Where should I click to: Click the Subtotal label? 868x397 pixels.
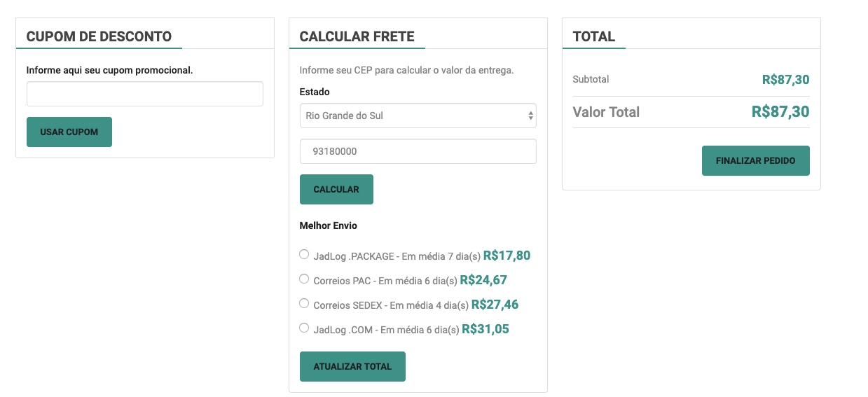pyautogui.click(x=591, y=79)
